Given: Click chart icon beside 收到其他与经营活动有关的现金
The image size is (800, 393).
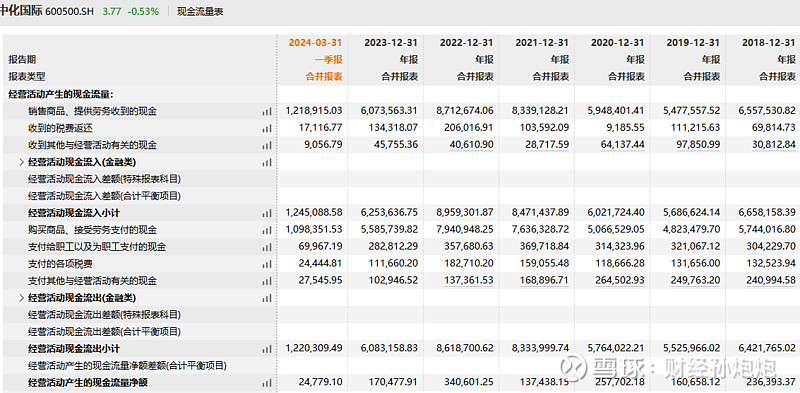Looking at the screenshot, I should [x=266, y=145].
